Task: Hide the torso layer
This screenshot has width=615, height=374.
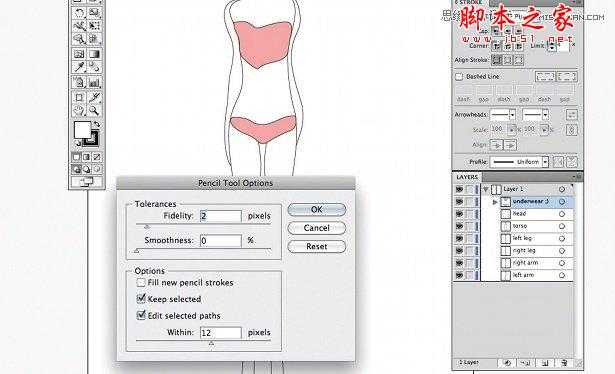Action: point(459,226)
